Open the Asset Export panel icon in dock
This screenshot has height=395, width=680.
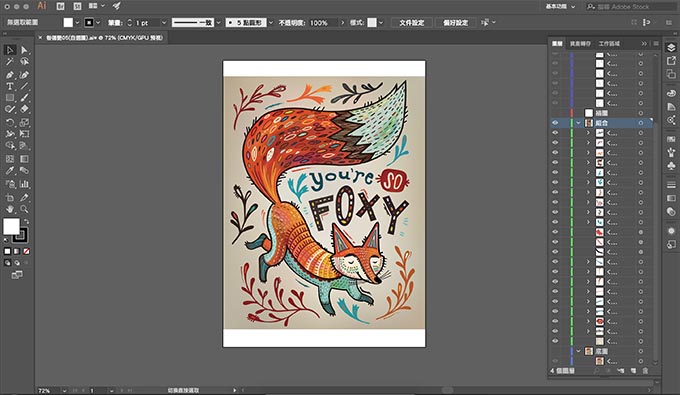click(671, 61)
